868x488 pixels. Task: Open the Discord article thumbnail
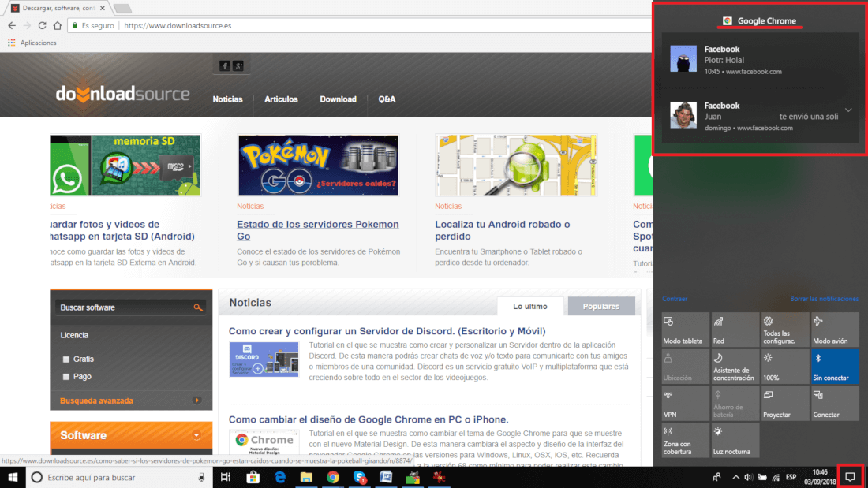click(264, 359)
